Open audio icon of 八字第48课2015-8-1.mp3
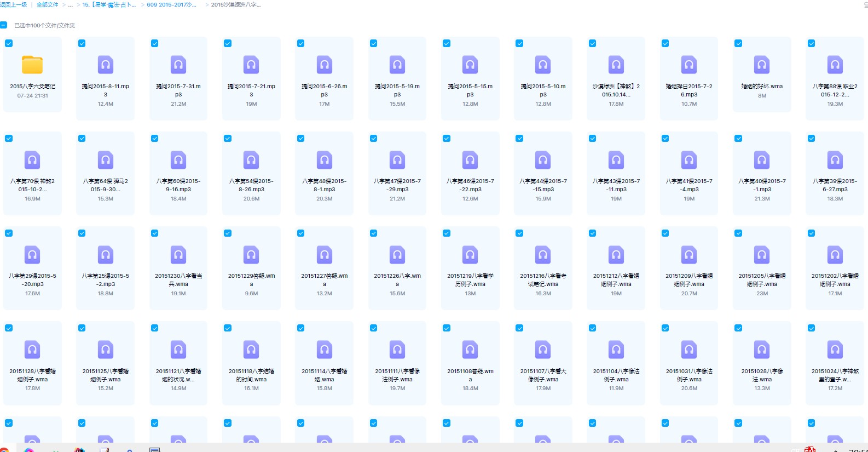The image size is (868, 452). (x=325, y=160)
